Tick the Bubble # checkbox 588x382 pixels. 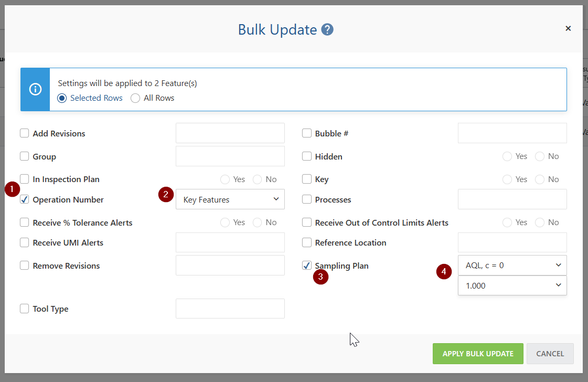[x=307, y=133]
